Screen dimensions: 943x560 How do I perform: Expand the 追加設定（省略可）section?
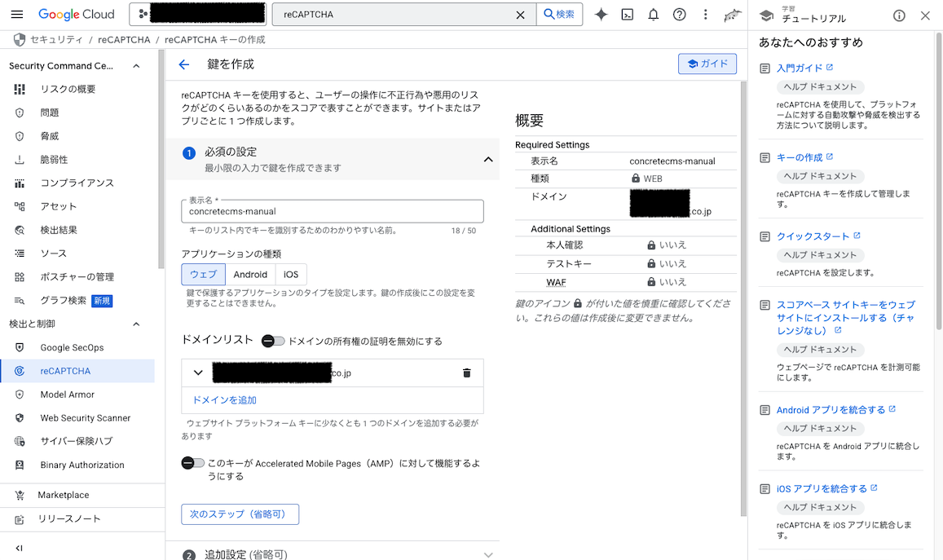[488, 553]
